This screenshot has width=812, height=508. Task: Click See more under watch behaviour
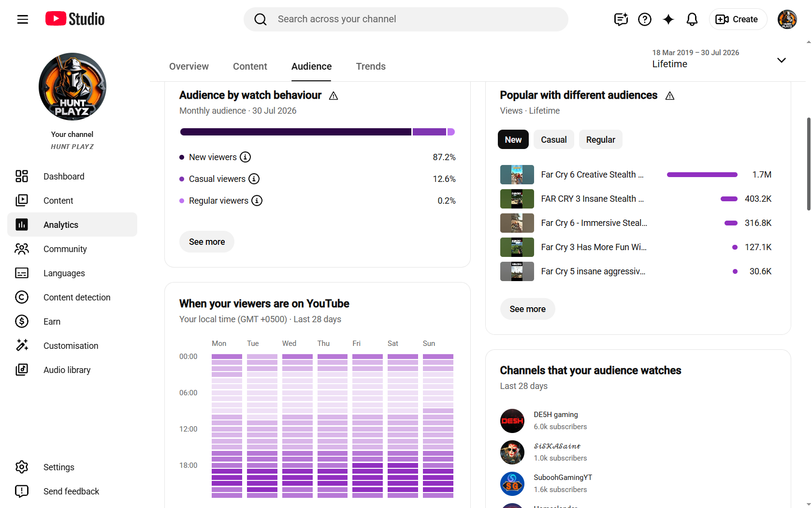tap(207, 242)
